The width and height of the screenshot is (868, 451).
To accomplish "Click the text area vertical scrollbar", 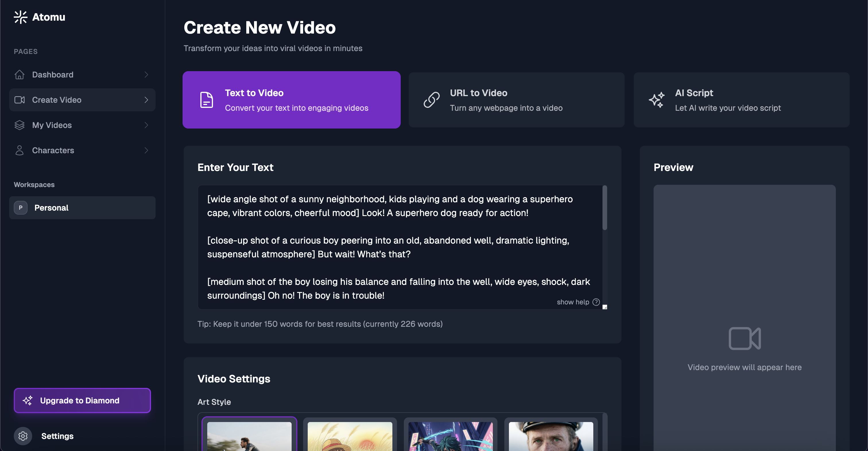I will pos(605,207).
